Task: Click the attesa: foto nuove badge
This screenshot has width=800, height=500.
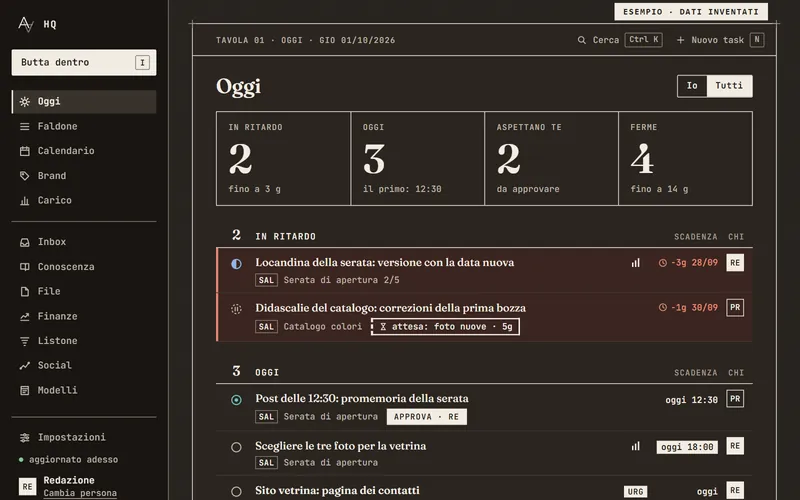Action: coord(445,327)
